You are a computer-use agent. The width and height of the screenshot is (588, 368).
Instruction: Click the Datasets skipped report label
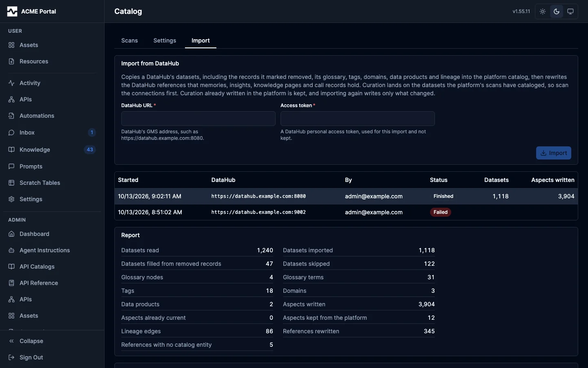(306, 264)
